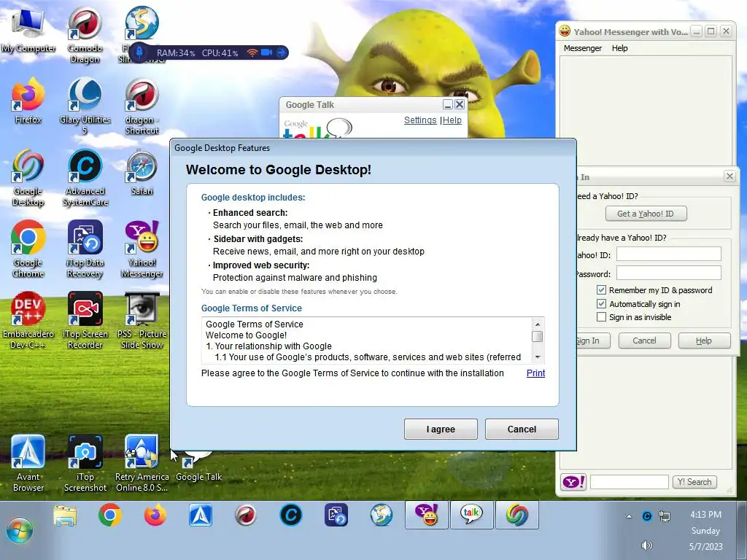Click the Yahoo! logo beside search field
The image size is (747, 560).
click(573, 482)
